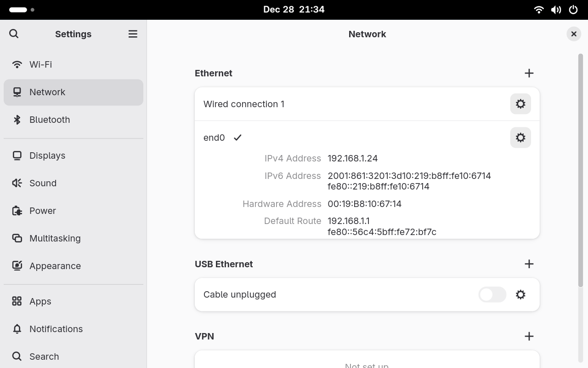This screenshot has width=588, height=368.
Task: Add a new Ethernet connection profile
Action: tap(529, 73)
